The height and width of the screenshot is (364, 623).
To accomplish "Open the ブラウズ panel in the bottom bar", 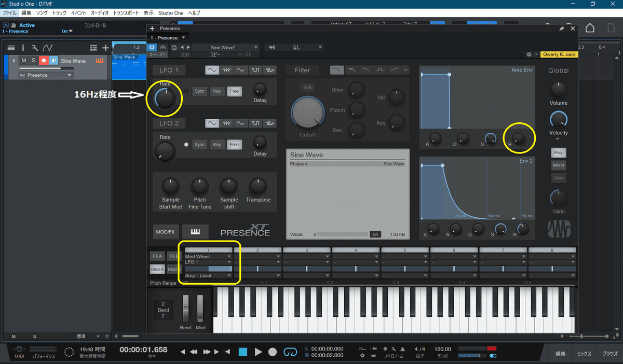I will coord(610,354).
